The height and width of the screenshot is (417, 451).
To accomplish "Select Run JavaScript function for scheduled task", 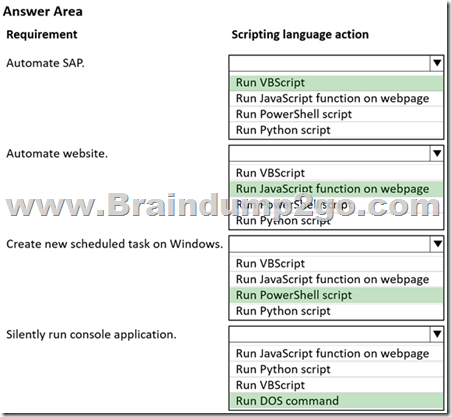I will click(336, 279).
